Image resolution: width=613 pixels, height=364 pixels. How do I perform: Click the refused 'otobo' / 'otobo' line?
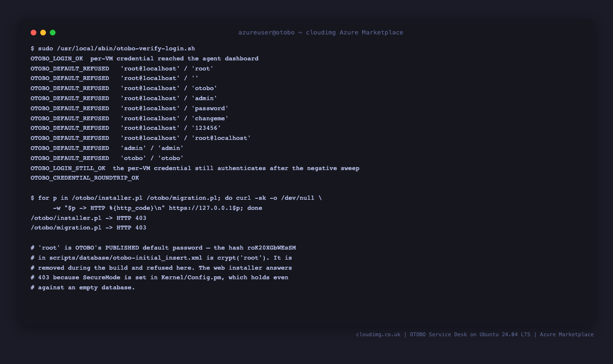[107, 158]
